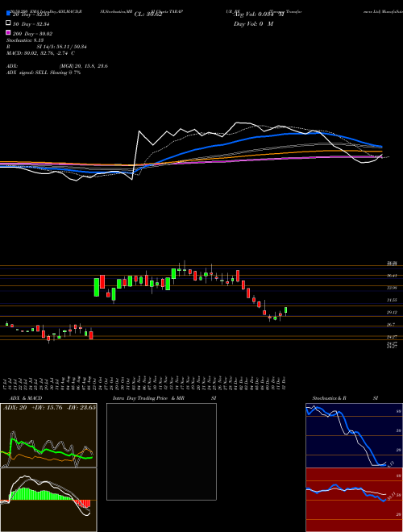The width and height of the screenshot is (403, 532).
Task: Select the 'SI 14/3: 38.11 / 59.34' readout
Action: (x=62, y=47)
